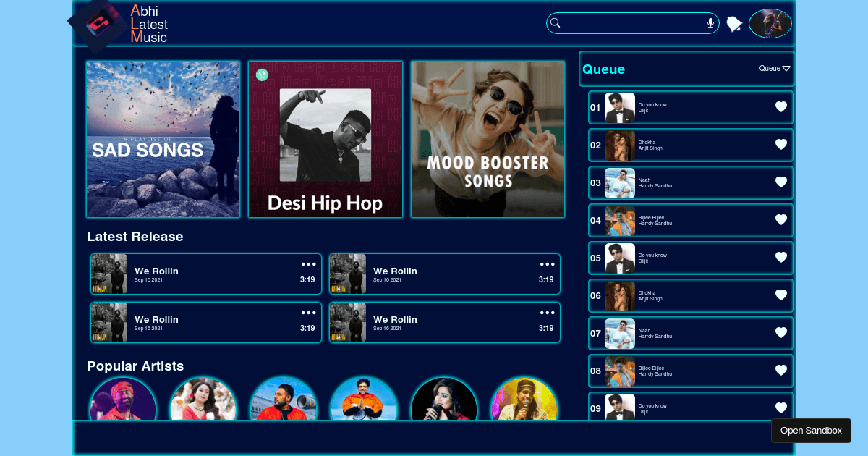Select queue 03 Naah thumbnail
The image size is (868, 456).
[x=620, y=183]
